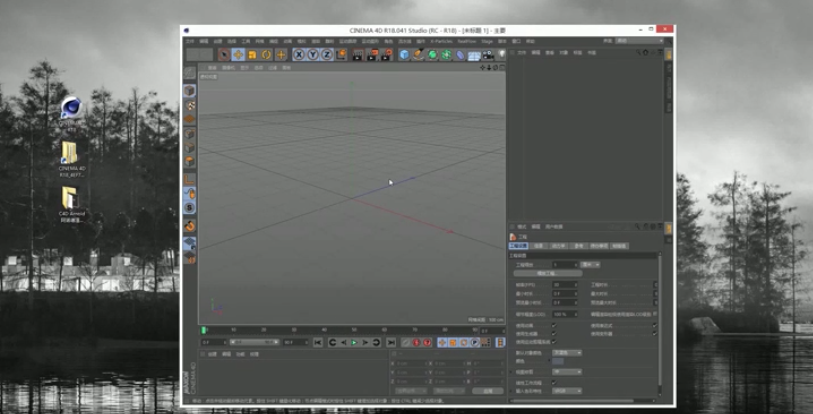Click the blue Cube primitive icon
This screenshot has height=414, width=813.
pos(404,54)
